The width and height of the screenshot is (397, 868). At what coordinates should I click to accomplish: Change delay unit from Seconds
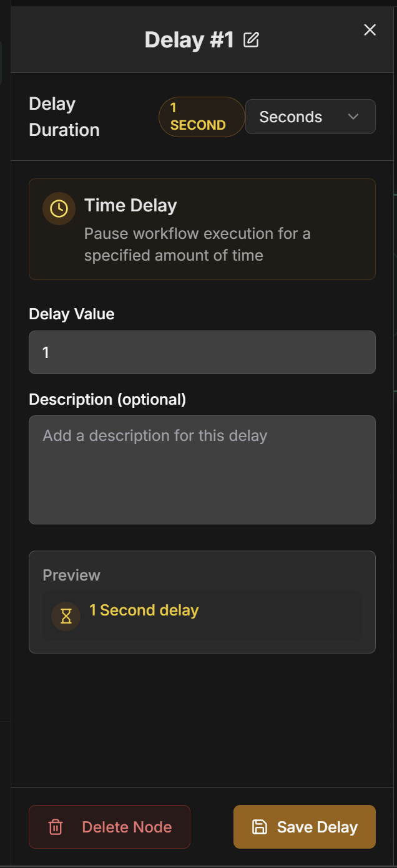(310, 117)
